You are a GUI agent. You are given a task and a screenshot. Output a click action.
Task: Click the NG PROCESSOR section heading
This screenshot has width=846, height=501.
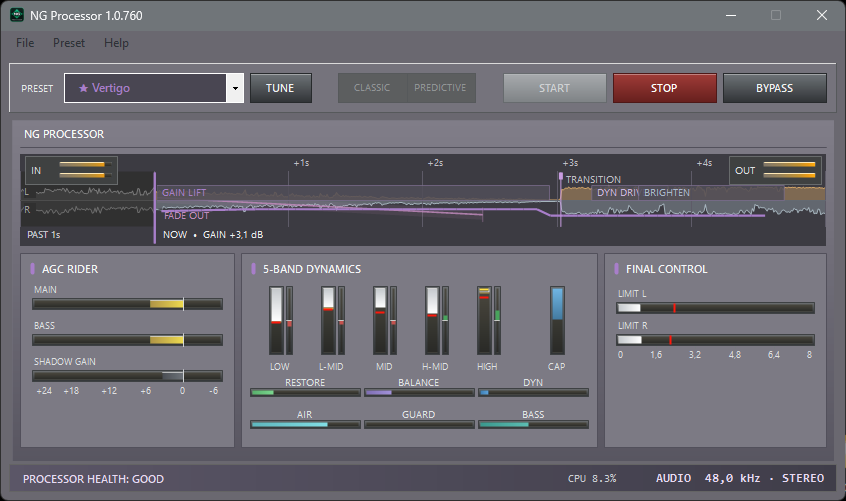pos(64,134)
